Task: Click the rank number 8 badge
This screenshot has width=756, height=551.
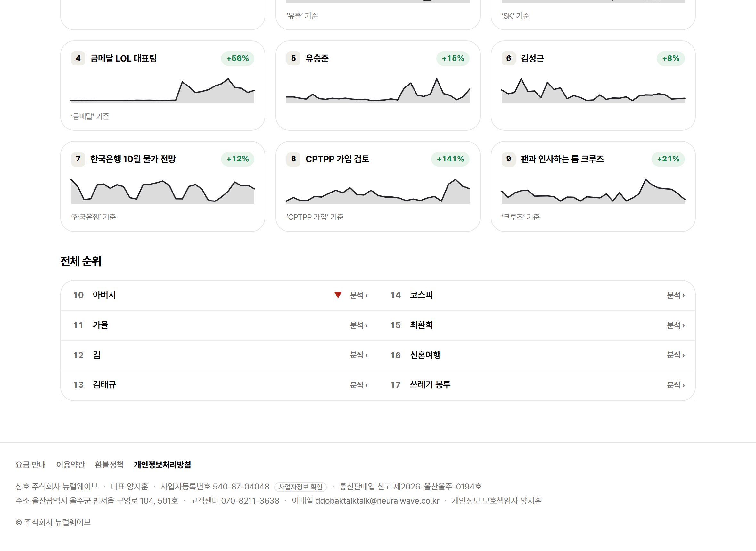Action: 293,159
